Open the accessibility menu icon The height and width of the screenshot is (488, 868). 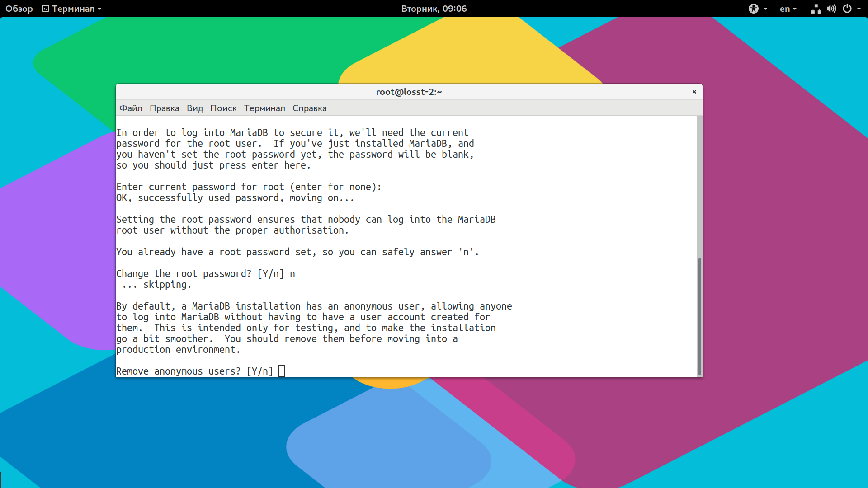753,9
